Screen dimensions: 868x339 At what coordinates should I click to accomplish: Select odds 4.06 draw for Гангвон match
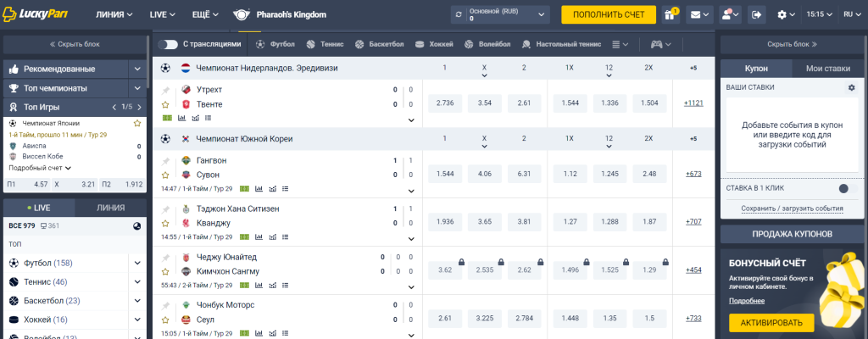pos(484,174)
